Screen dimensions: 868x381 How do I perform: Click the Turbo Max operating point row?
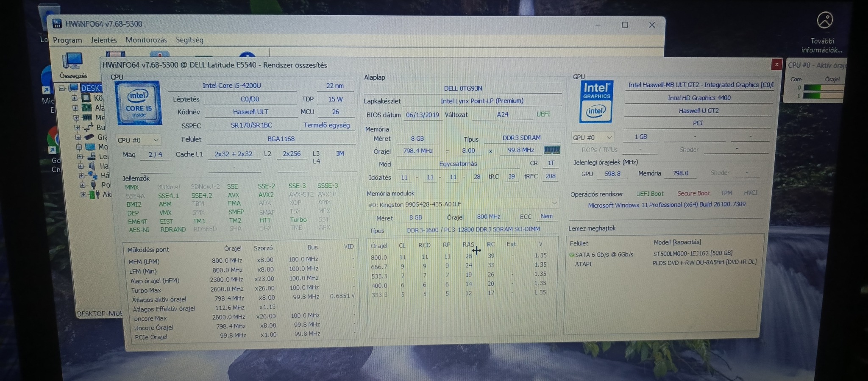coord(242,289)
